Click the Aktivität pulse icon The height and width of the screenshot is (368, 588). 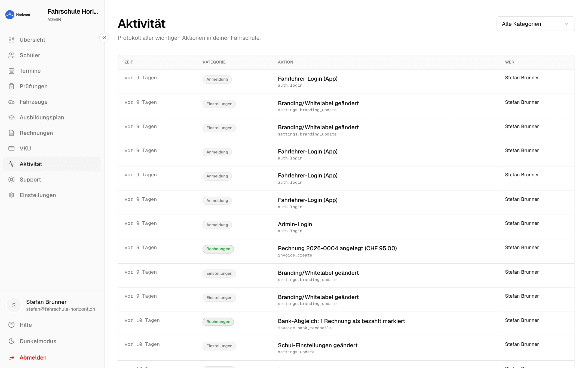pyautogui.click(x=11, y=164)
